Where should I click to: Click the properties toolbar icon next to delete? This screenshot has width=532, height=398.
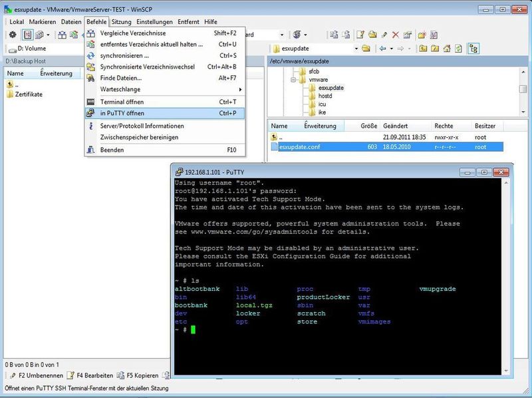408,35
